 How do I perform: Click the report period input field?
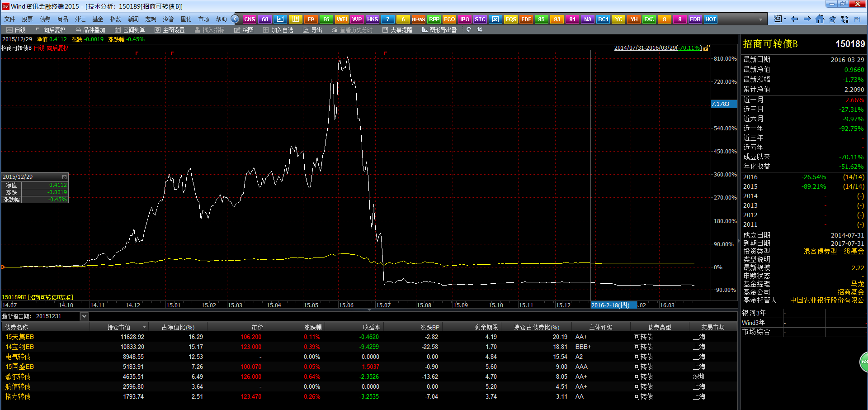coord(57,316)
